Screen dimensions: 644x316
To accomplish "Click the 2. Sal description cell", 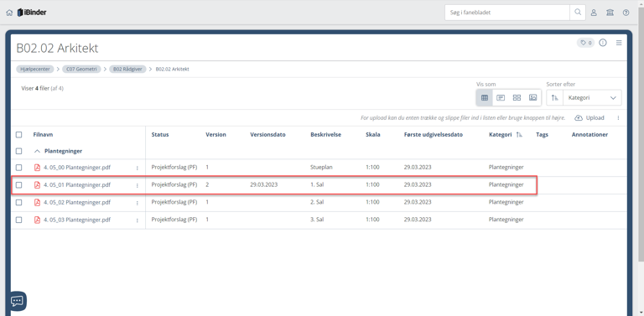I will (x=318, y=202).
